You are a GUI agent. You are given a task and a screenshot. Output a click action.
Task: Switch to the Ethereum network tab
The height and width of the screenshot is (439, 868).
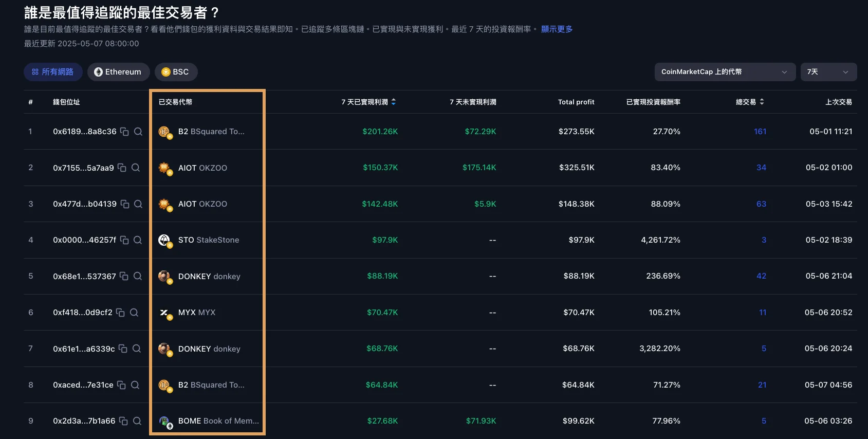tap(118, 72)
